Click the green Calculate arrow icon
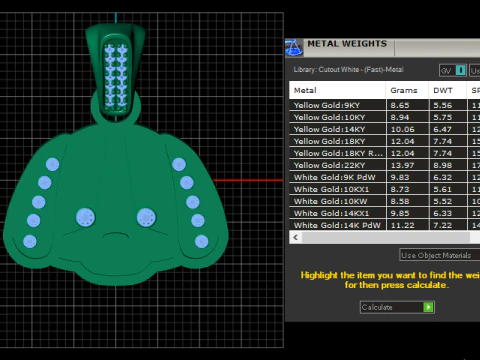This screenshot has width=480, height=360. pos(428,307)
